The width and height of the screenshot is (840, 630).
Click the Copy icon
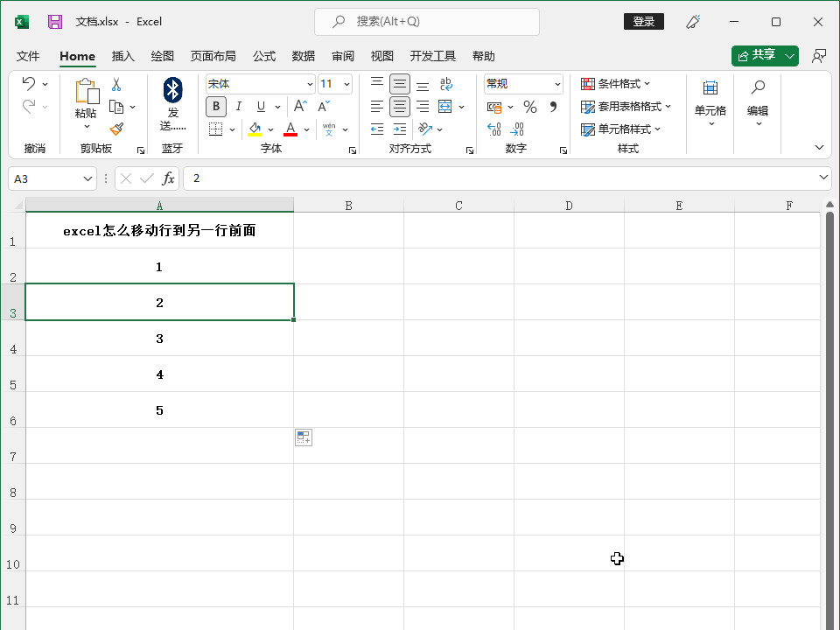[116, 107]
